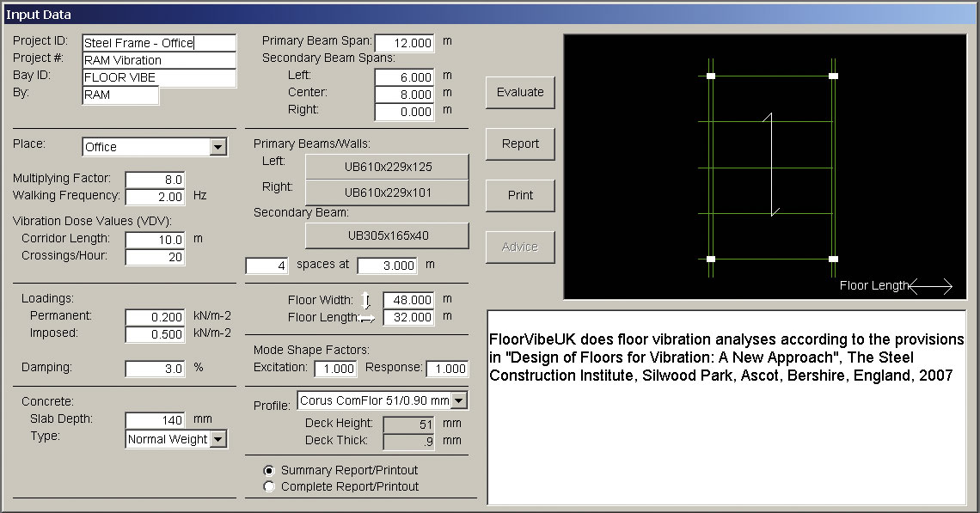Select Summary Report/Printout radio option

(270, 470)
